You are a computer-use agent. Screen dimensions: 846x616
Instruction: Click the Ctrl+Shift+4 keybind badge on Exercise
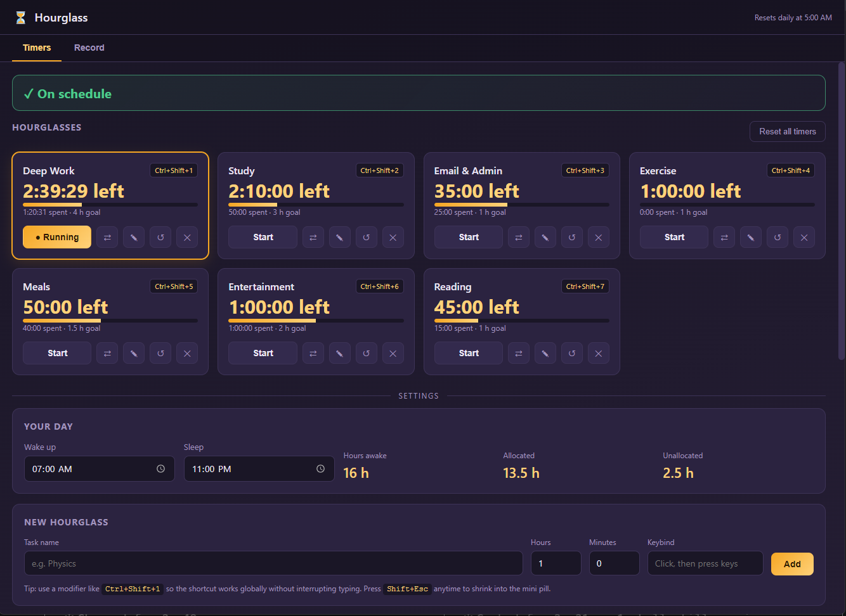point(791,170)
